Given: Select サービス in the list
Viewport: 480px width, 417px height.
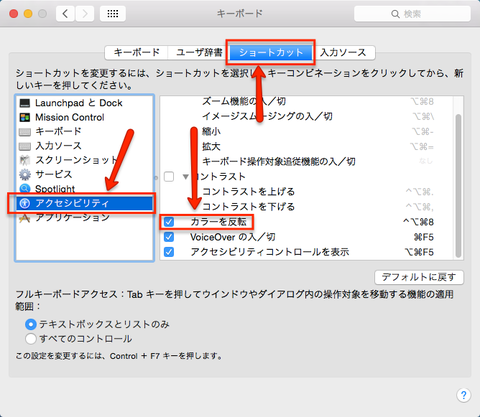Looking at the screenshot, I should point(84,174).
